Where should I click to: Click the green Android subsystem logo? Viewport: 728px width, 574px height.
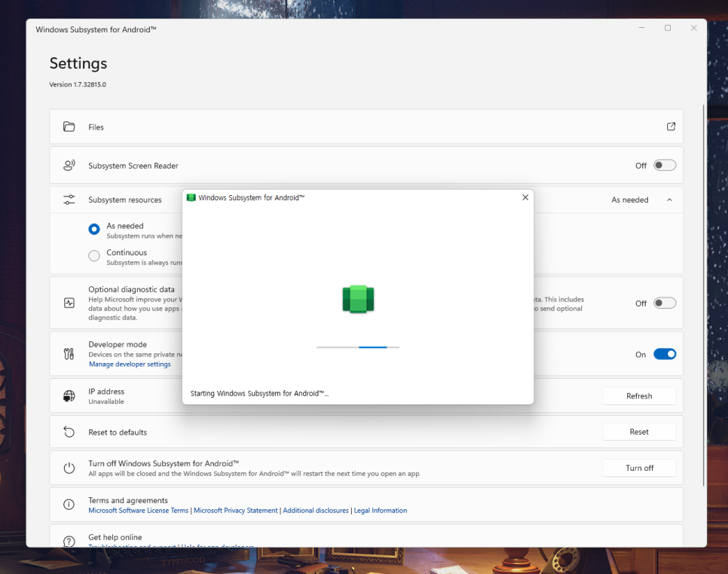tap(358, 299)
